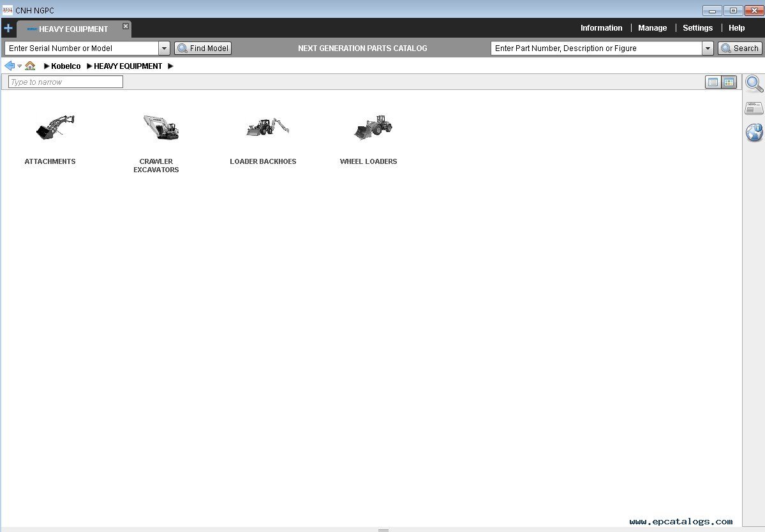Switch to the HEAVY EQUIPMENT tab

coord(73,29)
